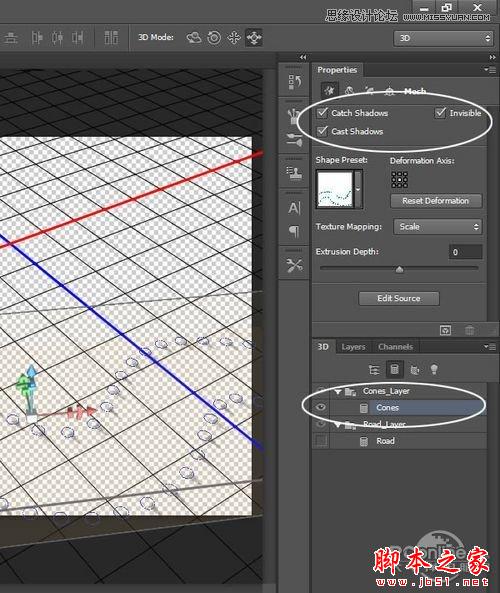Screen dimensions: 500x593
Task: Filter 3D panel by Lights
Action: pyautogui.click(x=434, y=369)
